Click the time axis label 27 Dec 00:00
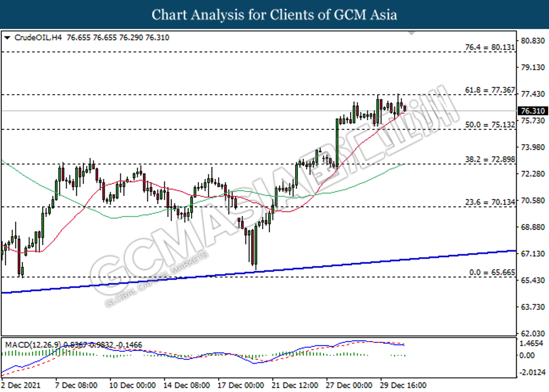This screenshot has height=392, width=549. click(x=349, y=385)
